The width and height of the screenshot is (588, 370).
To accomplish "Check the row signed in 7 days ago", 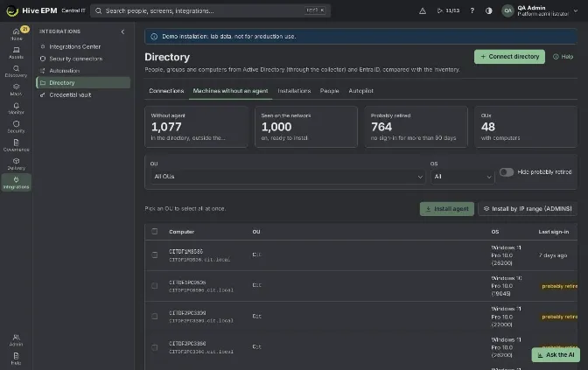I will (x=155, y=255).
